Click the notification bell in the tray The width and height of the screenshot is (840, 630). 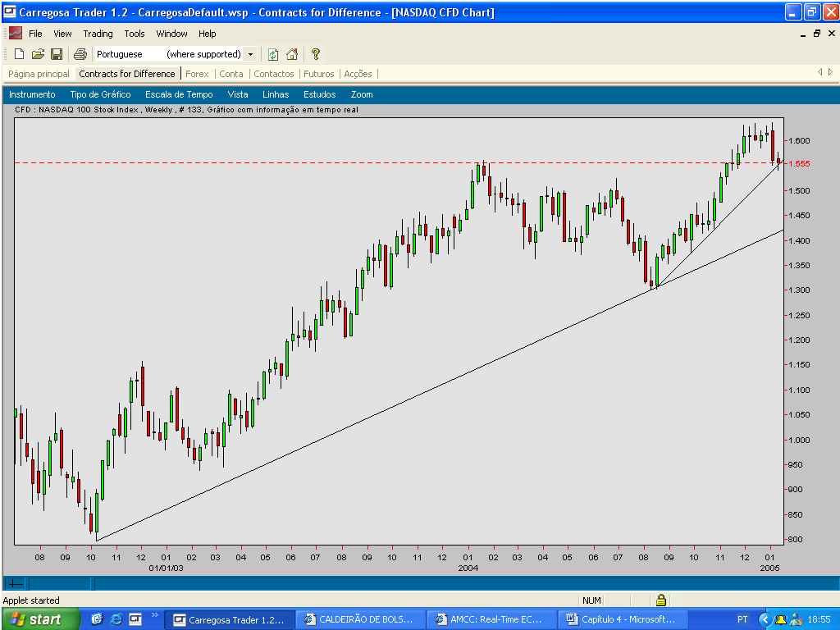[780, 619]
